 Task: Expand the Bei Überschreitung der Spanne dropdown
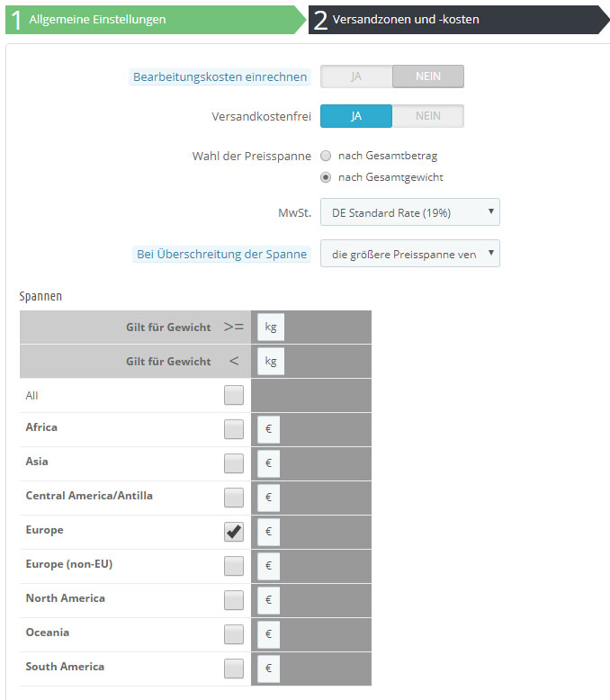pyautogui.click(x=409, y=254)
